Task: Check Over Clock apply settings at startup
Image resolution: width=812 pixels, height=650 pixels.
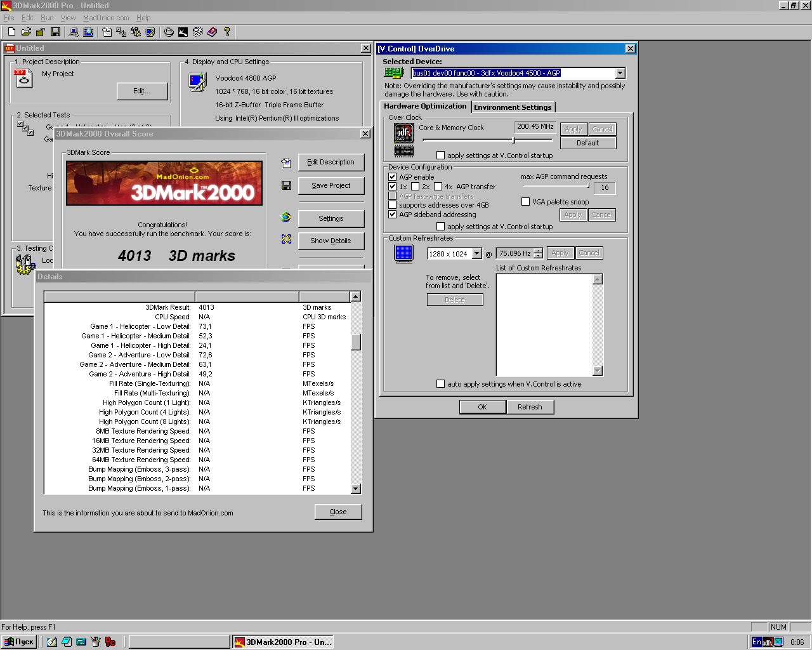Action: click(x=441, y=156)
